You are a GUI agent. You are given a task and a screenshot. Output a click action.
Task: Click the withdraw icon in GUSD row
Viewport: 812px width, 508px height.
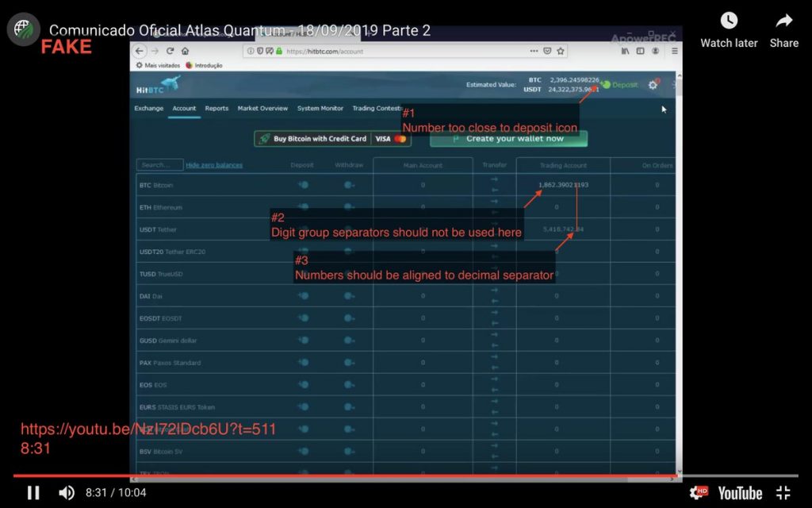[349, 340]
